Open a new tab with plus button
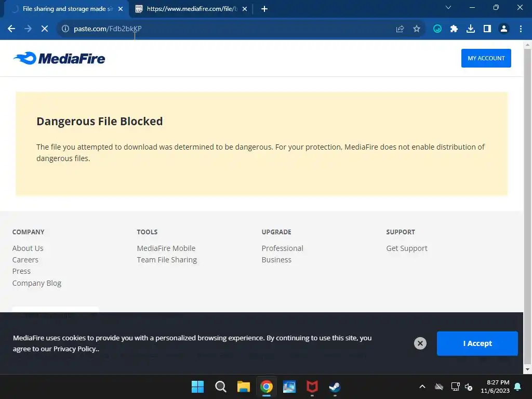This screenshot has width=532, height=399. click(264, 9)
